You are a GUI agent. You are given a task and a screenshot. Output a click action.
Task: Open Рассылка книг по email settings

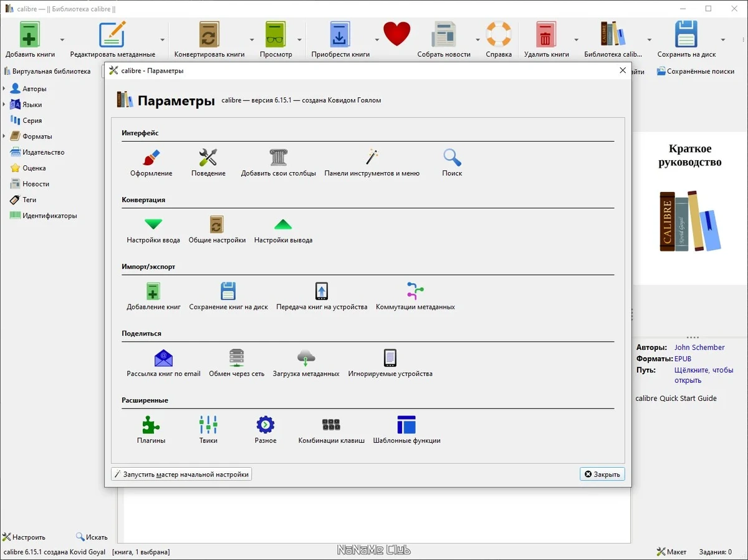pyautogui.click(x=163, y=363)
